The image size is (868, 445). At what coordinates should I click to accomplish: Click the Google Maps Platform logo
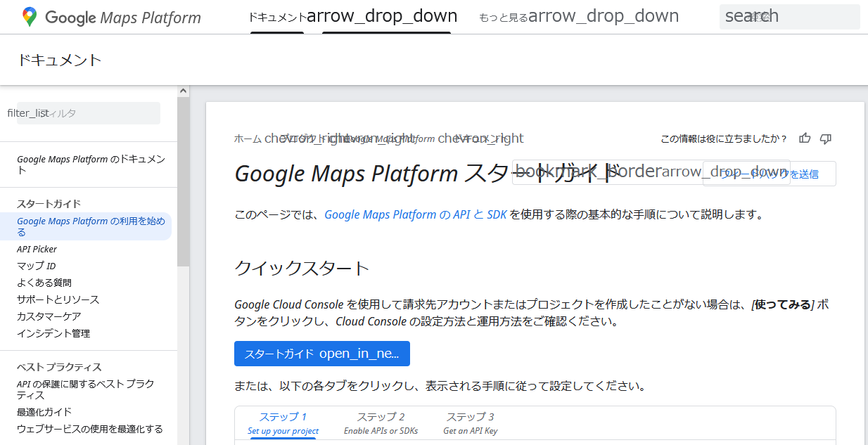tap(111, 18)
